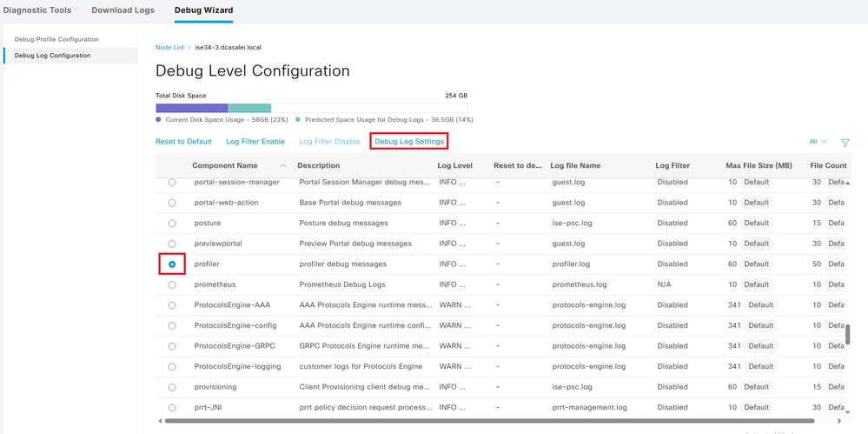
Task: Select the posture row radio button
Action: 172,224
